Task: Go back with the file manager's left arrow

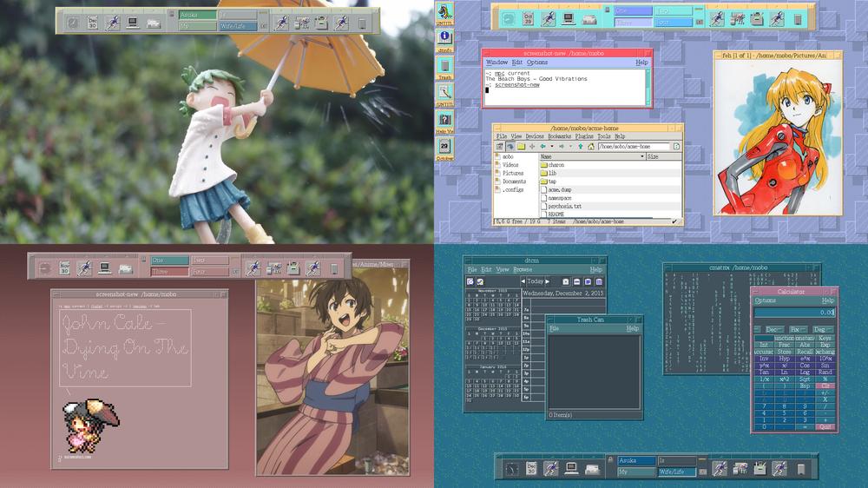Action: (x=543, y=146)
